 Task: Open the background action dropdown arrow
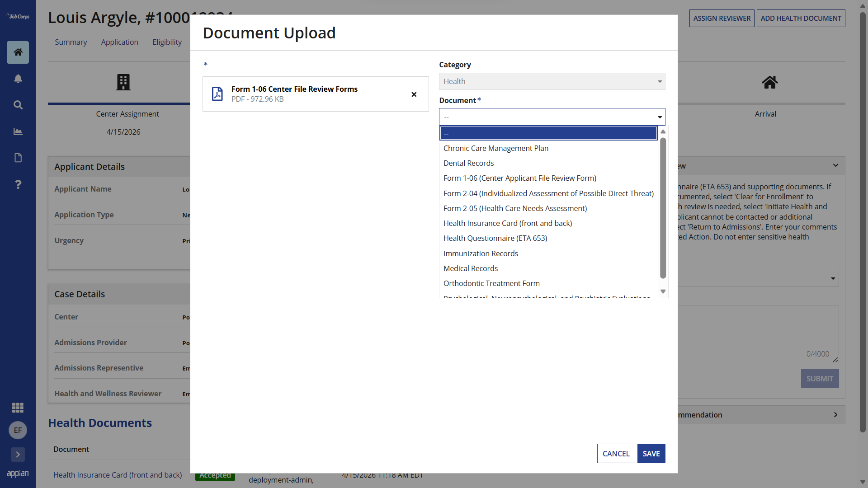coord(833,278)
